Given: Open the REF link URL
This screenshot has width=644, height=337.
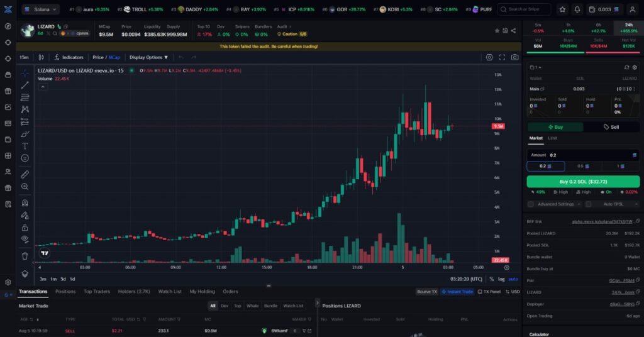Looking at the screenshot, I should click(x=603, y=222).
